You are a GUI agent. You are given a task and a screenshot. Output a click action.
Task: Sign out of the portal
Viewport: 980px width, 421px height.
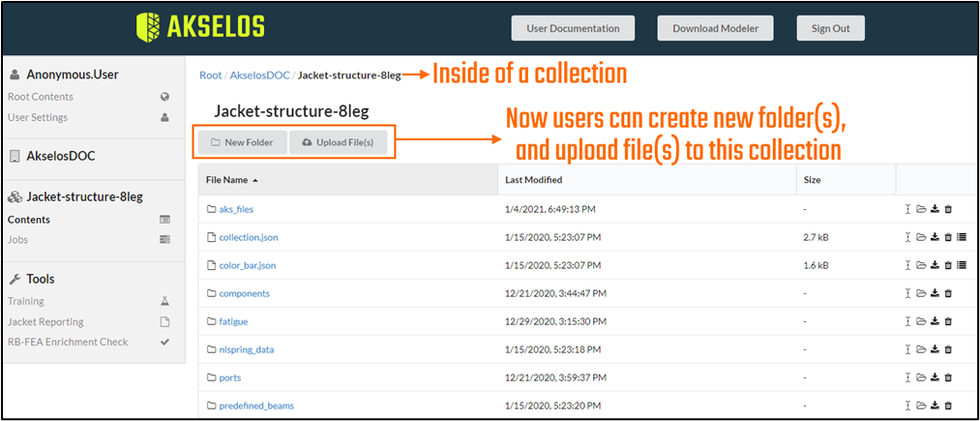click(831, 28)
